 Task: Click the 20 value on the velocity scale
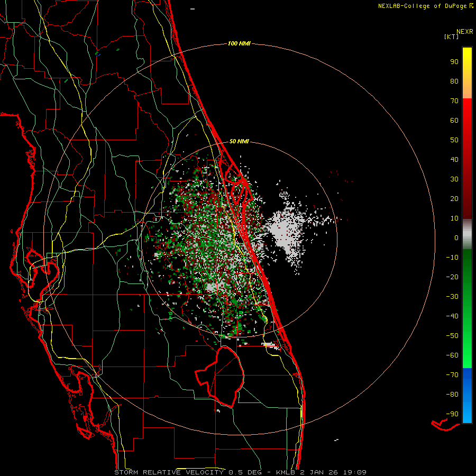(x=454, y=198)
